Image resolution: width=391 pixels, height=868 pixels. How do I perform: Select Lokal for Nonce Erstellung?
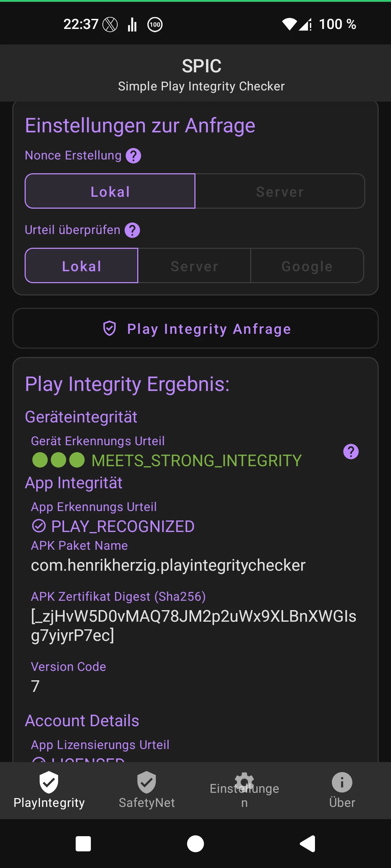click(x=110, y=191)
